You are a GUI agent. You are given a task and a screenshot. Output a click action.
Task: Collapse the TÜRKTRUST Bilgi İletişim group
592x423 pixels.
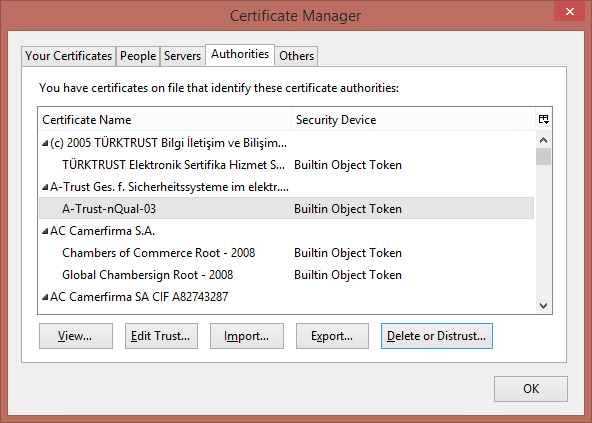pos(45,143)
